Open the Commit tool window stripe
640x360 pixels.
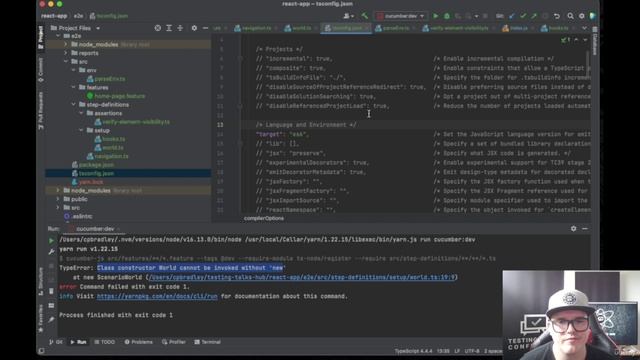pyautogui.click(x=41, y=70)
